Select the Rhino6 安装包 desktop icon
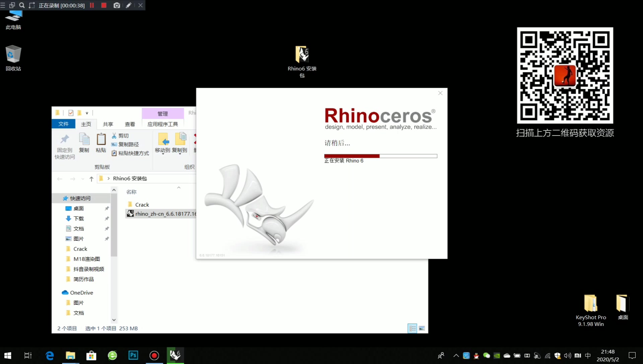This screenshot has height=364, width=643. (302, 62)
